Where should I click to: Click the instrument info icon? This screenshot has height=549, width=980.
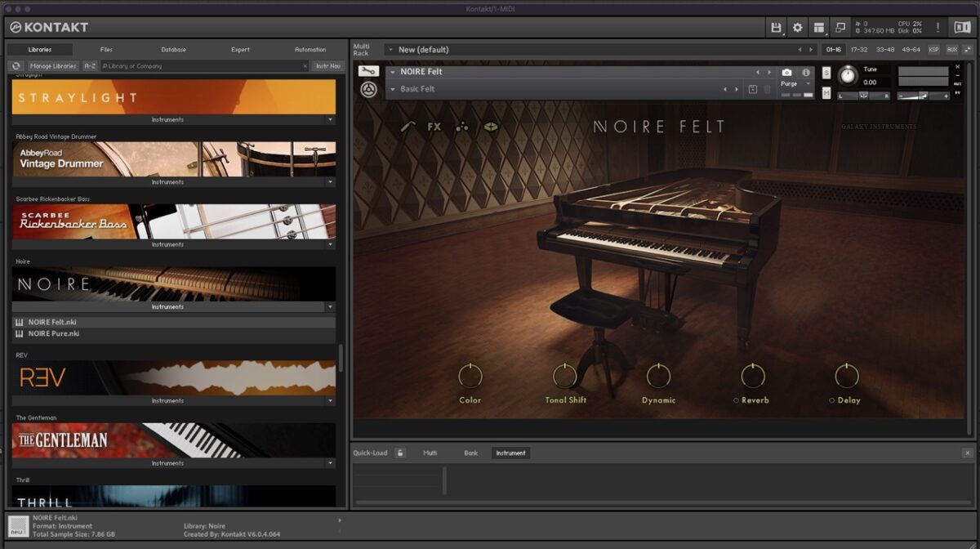[805, 72]
